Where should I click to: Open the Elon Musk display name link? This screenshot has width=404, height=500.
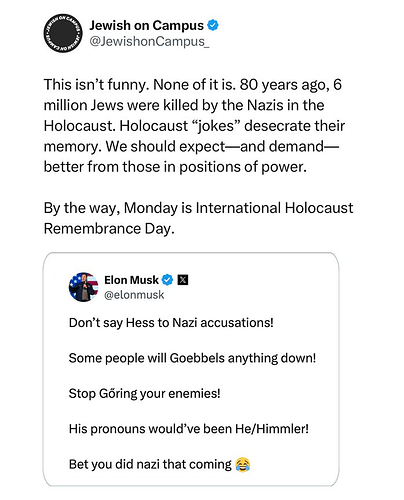[131, 280]
